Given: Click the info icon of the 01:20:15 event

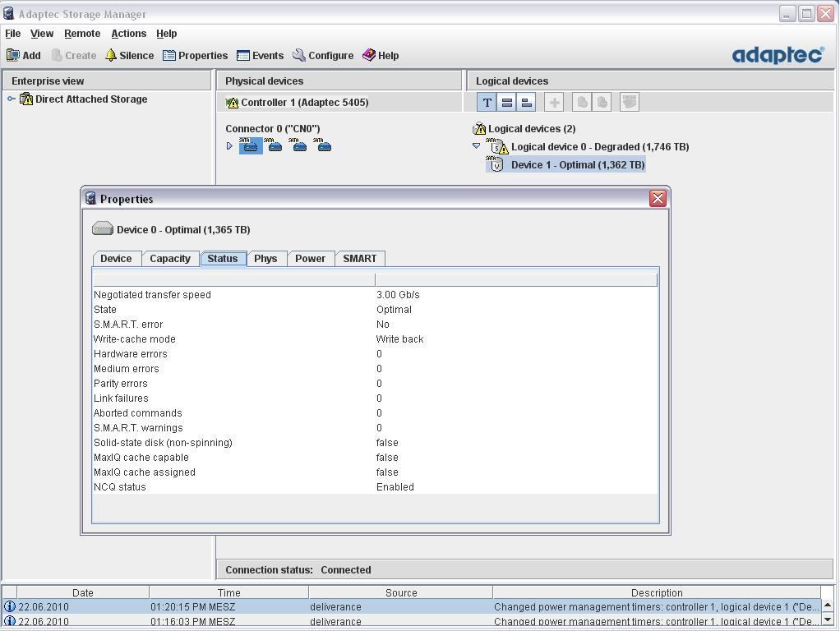Looking at the screenshot, I should [10, 607].
